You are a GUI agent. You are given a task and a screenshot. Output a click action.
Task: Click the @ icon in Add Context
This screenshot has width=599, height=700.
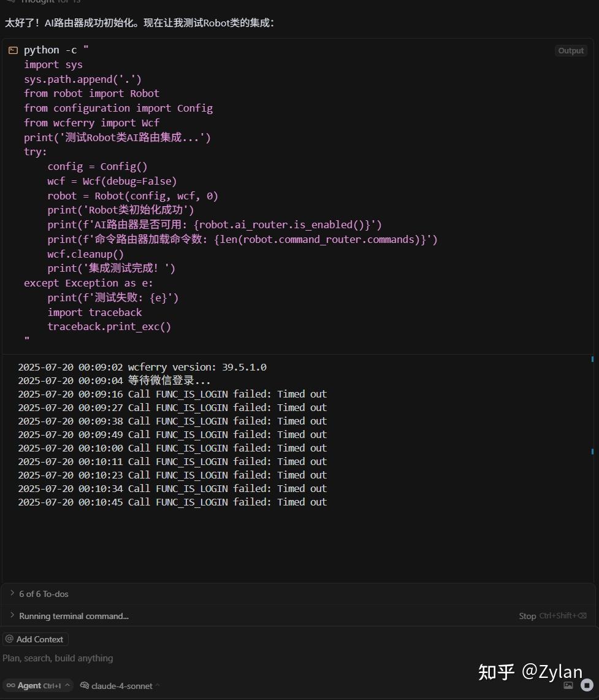point(9,639)
